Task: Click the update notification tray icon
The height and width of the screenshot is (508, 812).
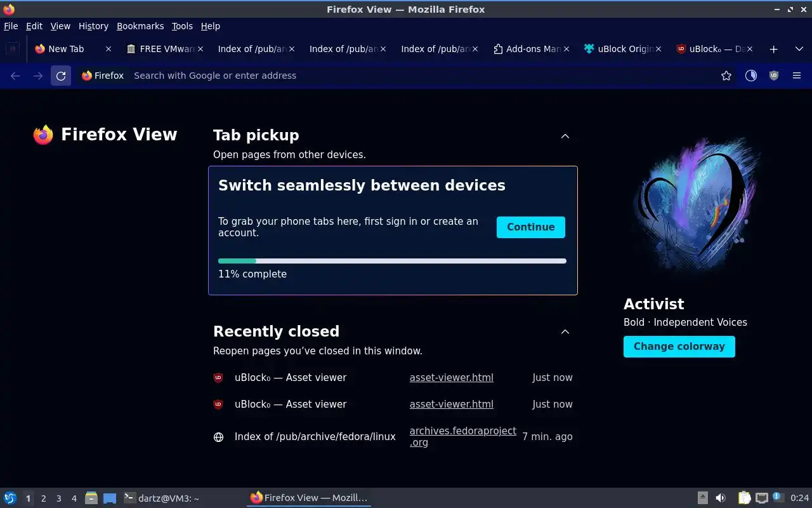Action: point(777,498)
